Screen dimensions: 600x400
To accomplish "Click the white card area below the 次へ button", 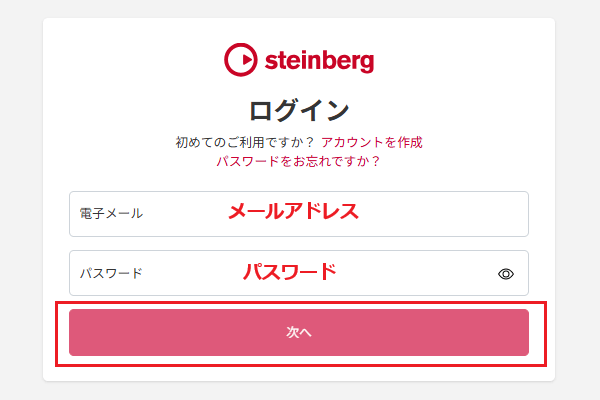I will pos(300,372).
